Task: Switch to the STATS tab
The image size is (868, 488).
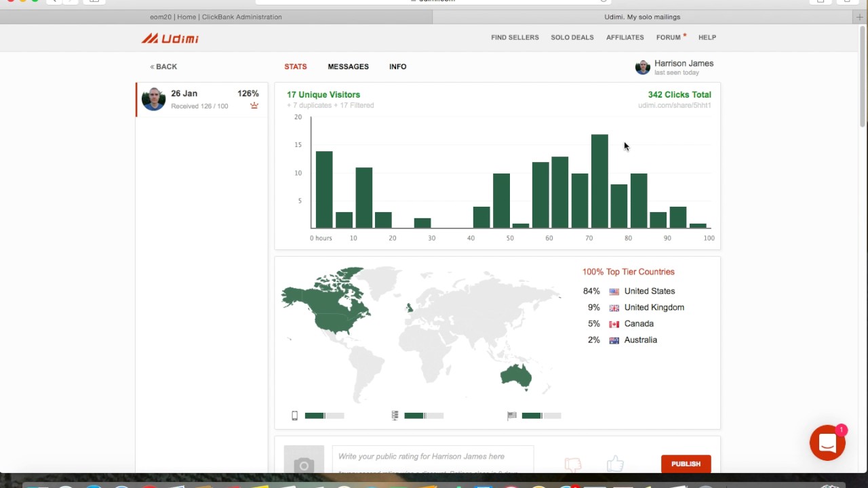Action: (295, 66)
